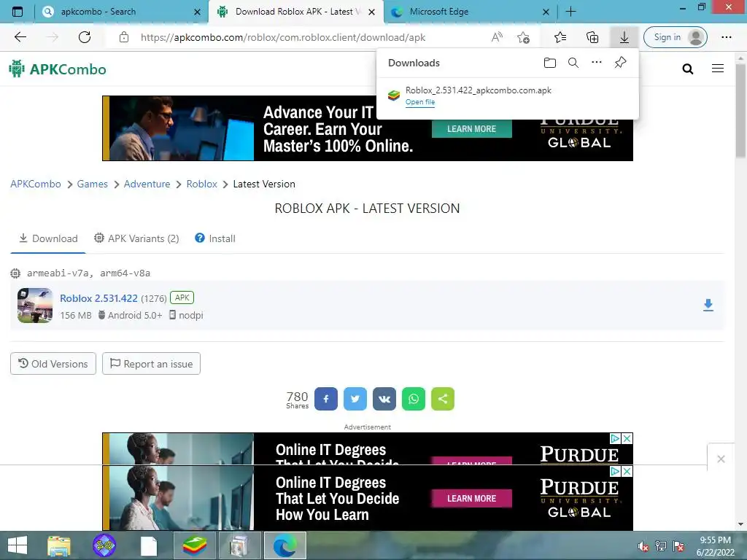
Task: View site information lock icon
Action: tap(124, 37)
